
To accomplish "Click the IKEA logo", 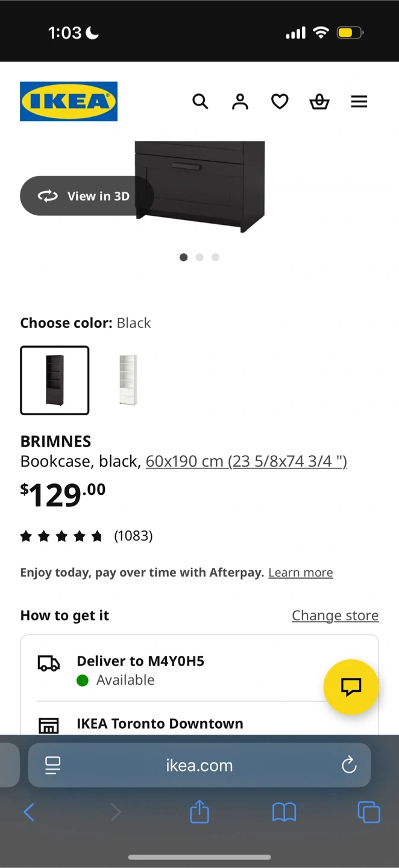I will pos(69,101).
